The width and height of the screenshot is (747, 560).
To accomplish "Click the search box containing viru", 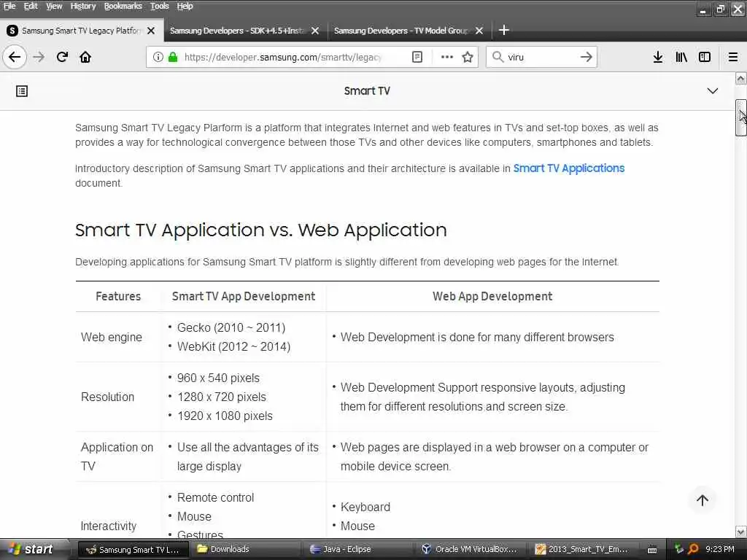I will coord(541,57).
